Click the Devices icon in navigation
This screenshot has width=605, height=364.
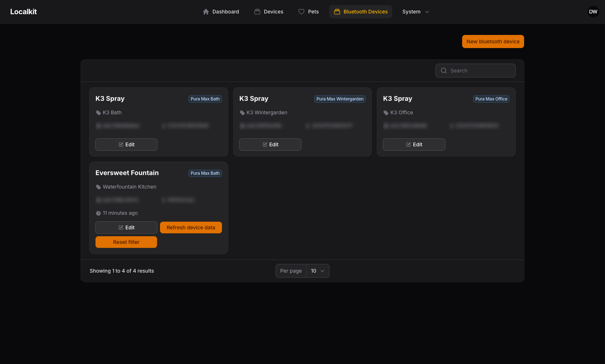coord(257,12)
